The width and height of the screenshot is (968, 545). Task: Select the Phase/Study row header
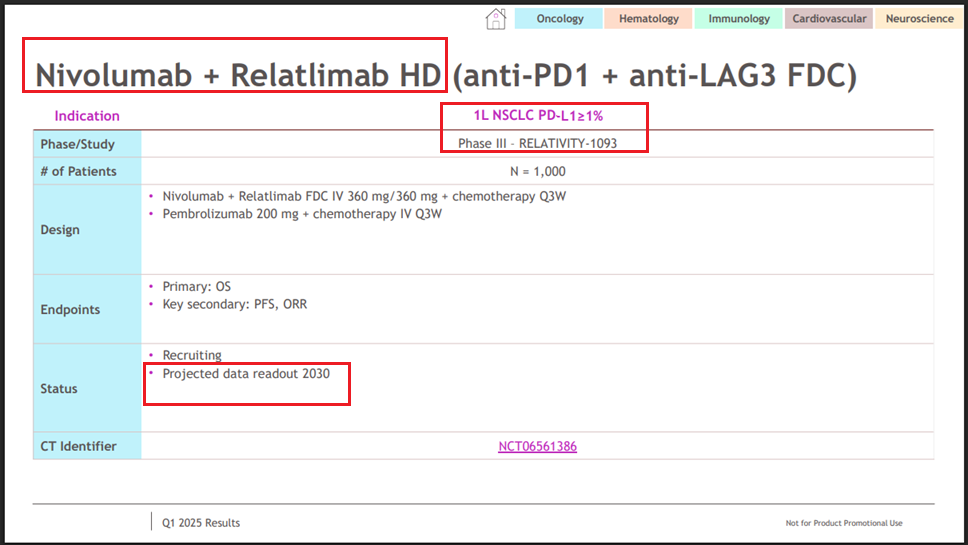click(x=87, y=144)
